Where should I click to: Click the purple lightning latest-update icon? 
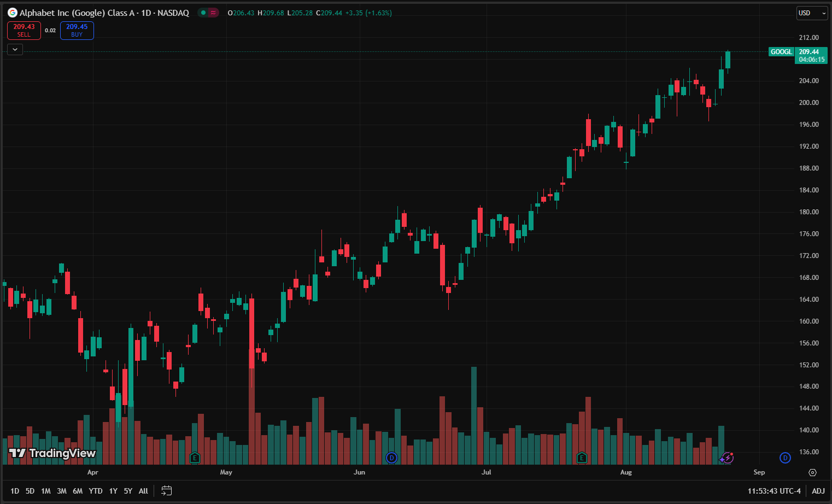pyautogui.click(x=726, y=458)
